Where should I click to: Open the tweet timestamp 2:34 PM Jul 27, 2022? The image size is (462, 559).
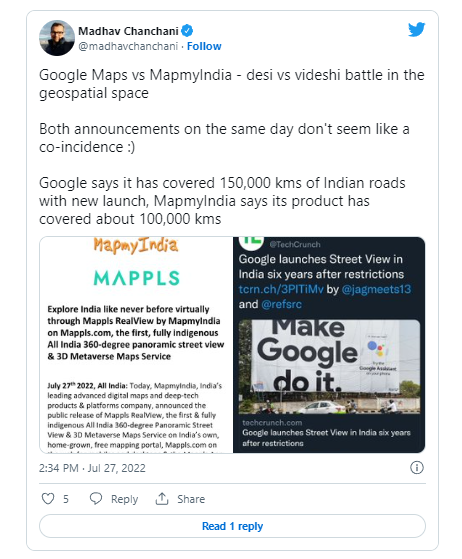click(x=92, y=468)
